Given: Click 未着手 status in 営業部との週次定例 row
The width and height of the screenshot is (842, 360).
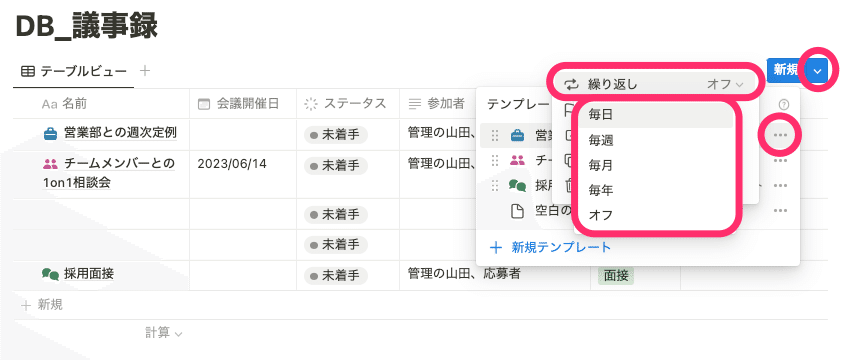Looking at the screenshot, I should [x=336, y=135].
